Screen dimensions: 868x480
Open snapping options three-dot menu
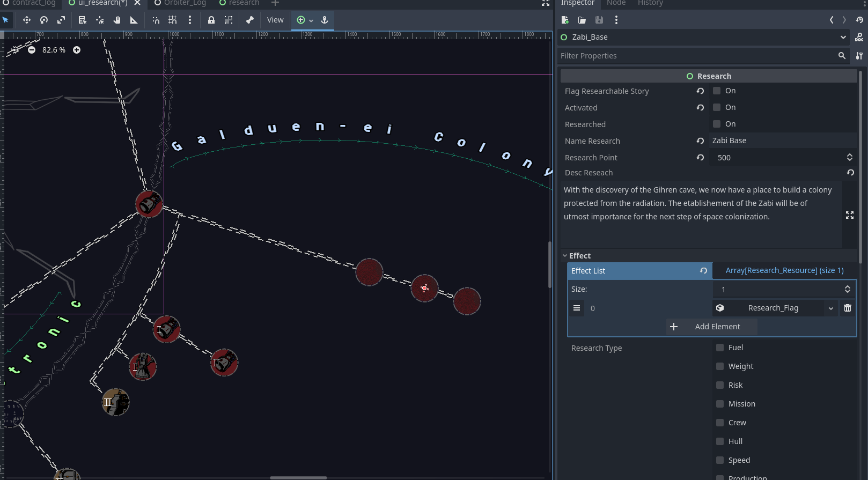[190, 20]
